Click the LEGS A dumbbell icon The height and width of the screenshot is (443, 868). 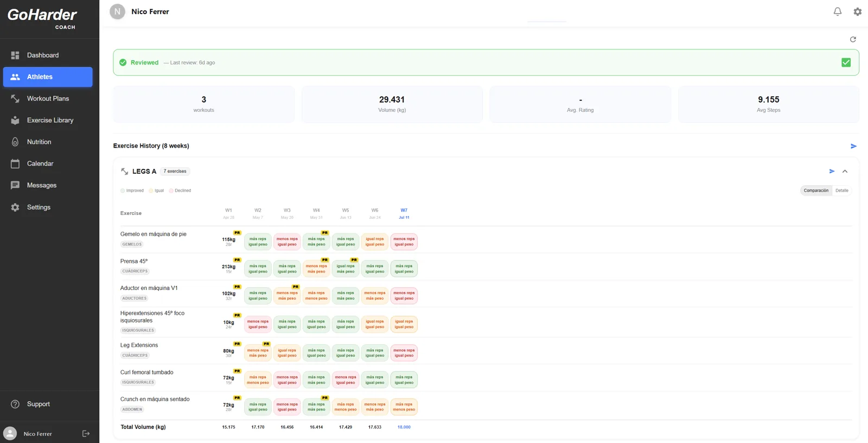point(125,171)
